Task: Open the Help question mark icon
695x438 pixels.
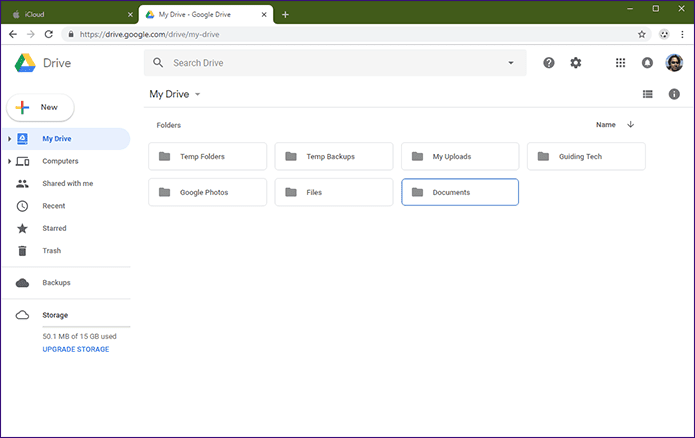Action: tap(549, 63)
